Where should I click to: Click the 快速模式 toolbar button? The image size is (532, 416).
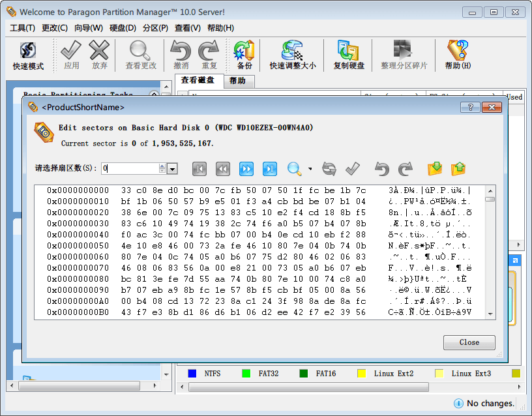pyautogui.click(x=28, y=55)
